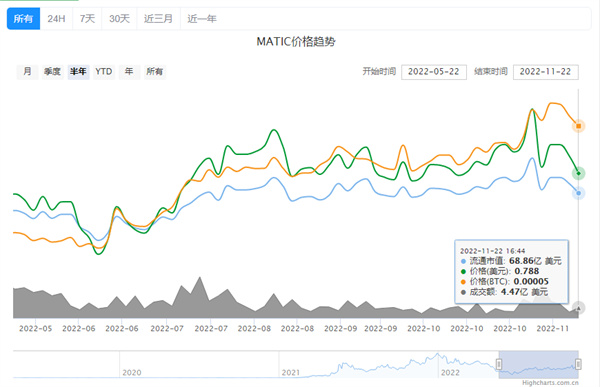The height and width of the screenshot is (387, 600).
Task: Choose the 季度 zoom range button
Action: [x=52, y=72]
